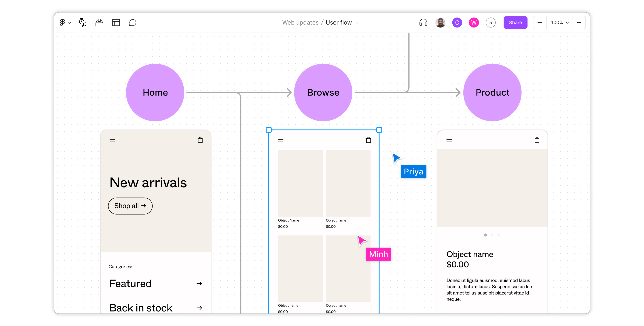Open the hamburger menu on the Home wireframe
Viewport: 644px width, 326px height.
(x=112, y=140)
